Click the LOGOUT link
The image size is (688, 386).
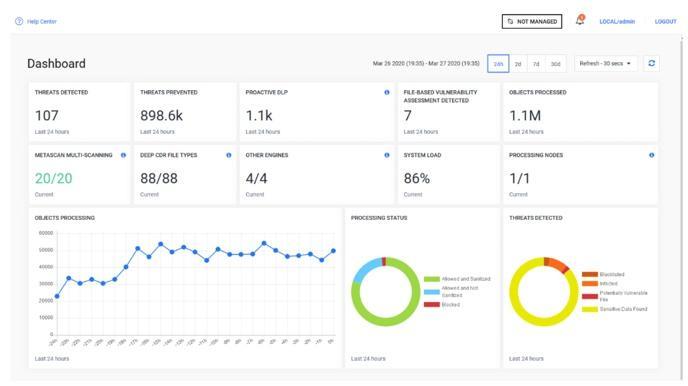point(666,21)
